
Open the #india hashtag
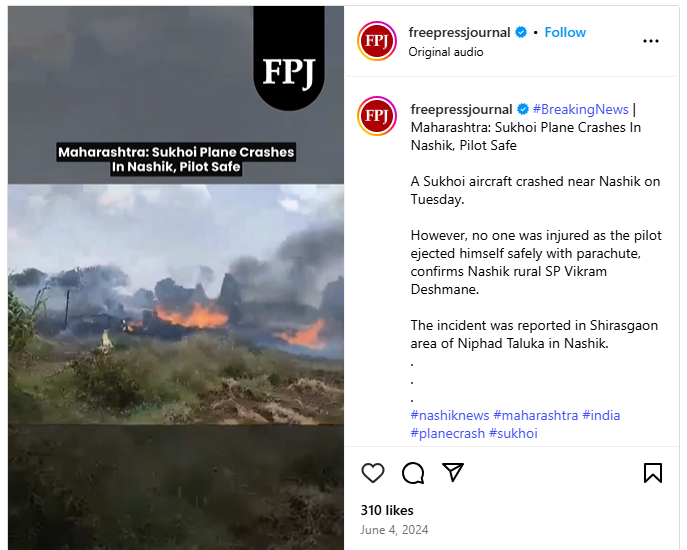pyautogui.click(x=601, y=415)
